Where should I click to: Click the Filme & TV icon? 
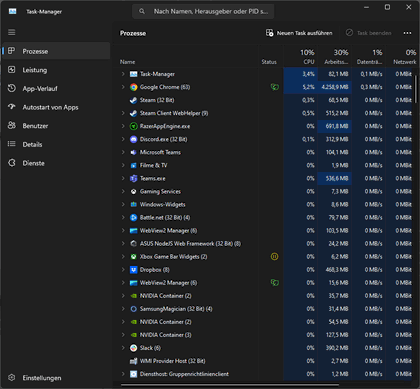(x=133, y=165)
